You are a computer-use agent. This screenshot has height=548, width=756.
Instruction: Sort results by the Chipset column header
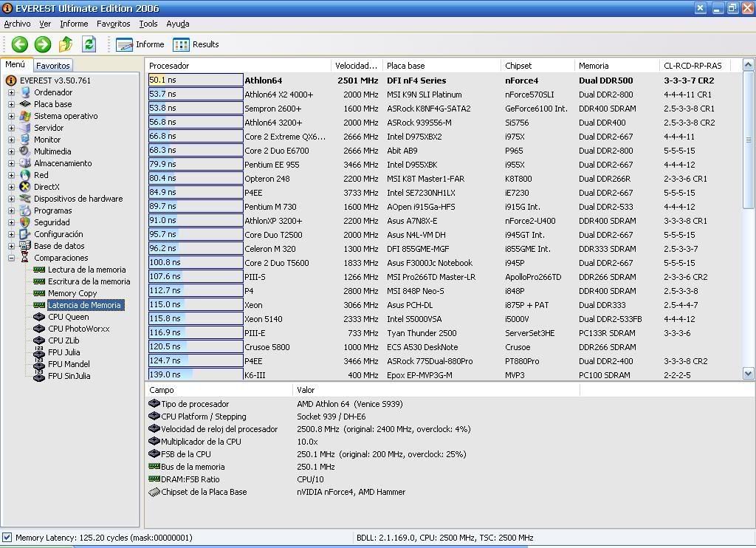[x=537, y=66]
